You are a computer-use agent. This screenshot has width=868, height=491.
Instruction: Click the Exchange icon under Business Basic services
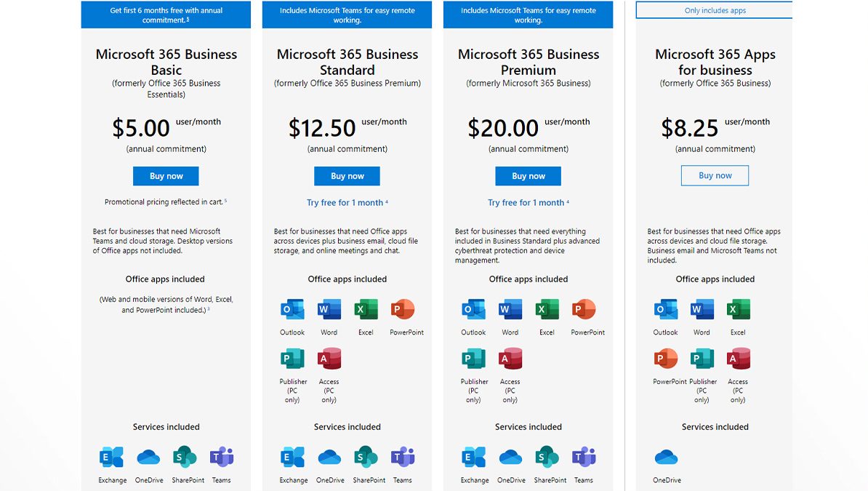point(113,457)
